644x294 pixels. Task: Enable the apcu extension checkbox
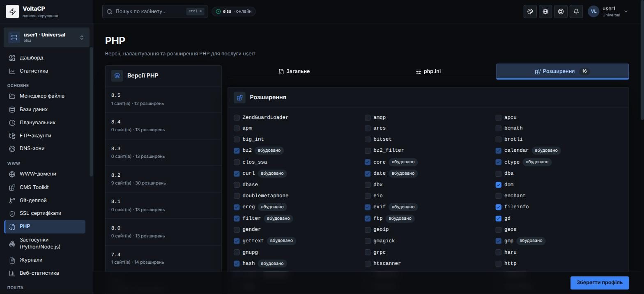(498, 118)
